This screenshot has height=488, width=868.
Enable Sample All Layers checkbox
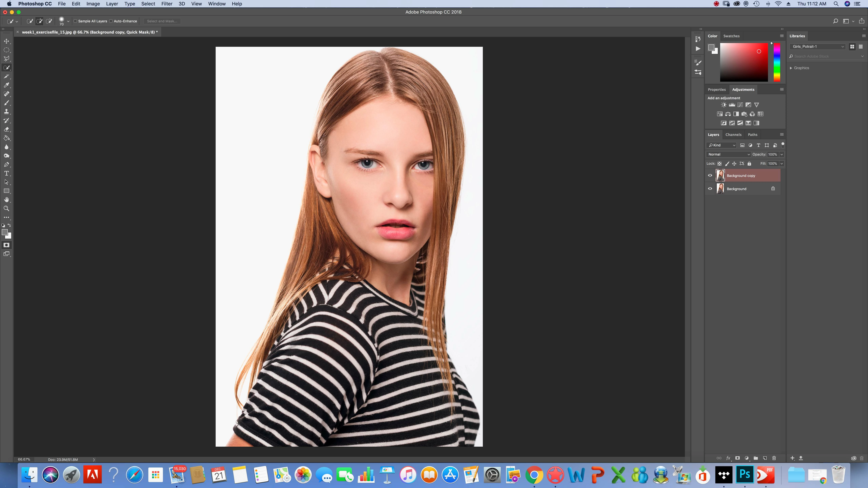click(75, 21)
